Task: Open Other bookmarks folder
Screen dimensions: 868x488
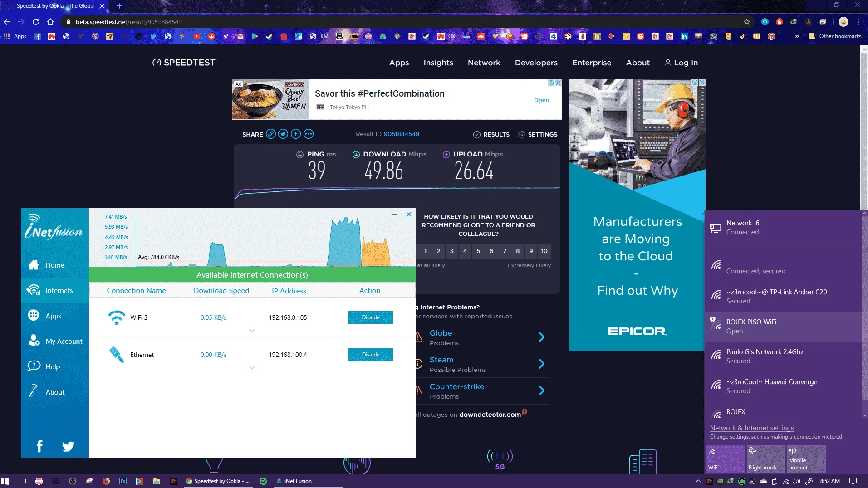Action: 835,36
